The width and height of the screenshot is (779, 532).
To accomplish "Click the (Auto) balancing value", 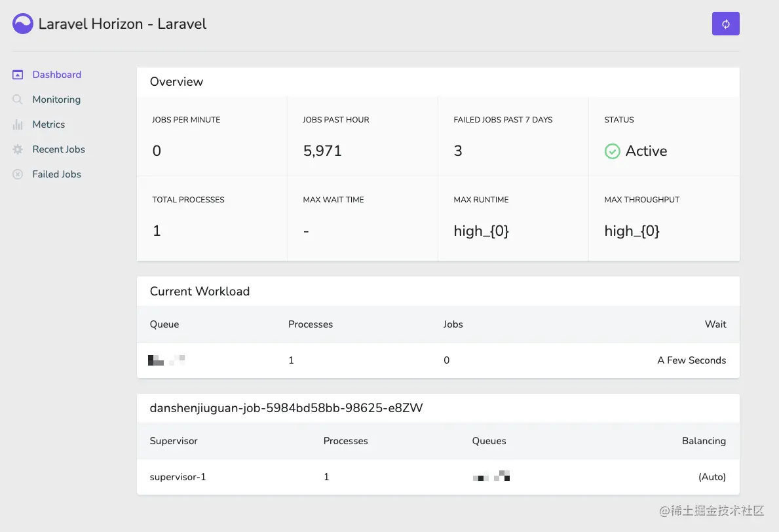I will tap(712, 477).
